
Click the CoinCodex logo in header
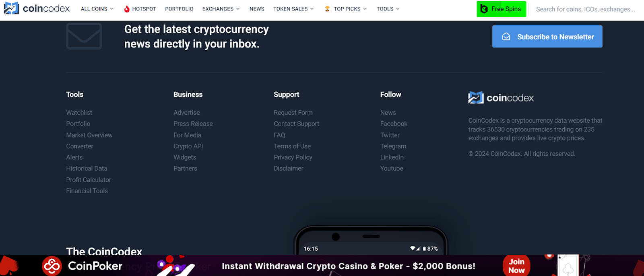pos(37,8)
